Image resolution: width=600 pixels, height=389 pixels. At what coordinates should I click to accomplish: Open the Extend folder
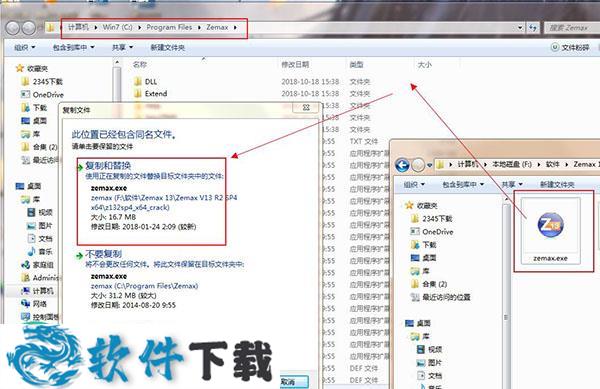point(151,94)
